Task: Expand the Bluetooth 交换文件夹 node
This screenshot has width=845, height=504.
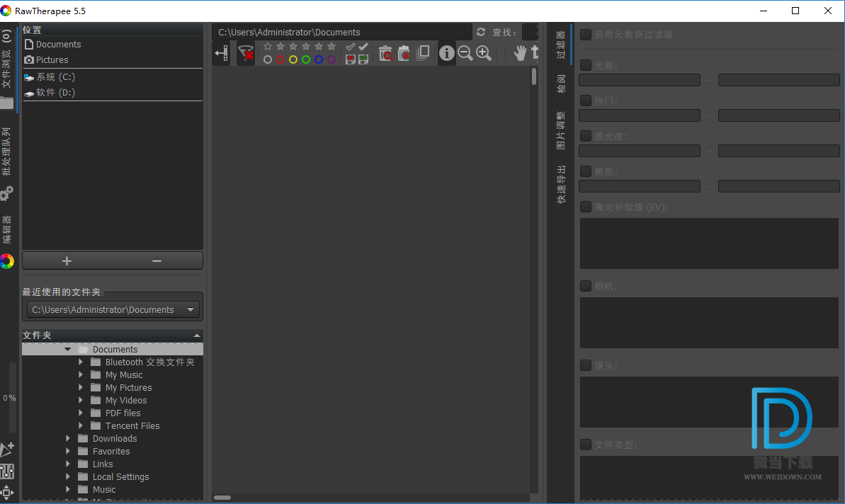Action: point(80,362)
